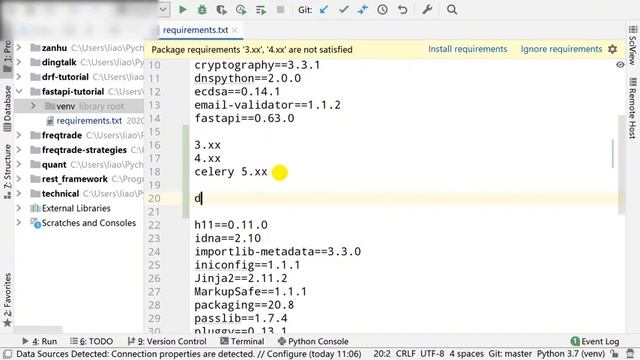Screen dimensions: 640x360
Task: Open the Database tool window
Action: pos(7,109)
